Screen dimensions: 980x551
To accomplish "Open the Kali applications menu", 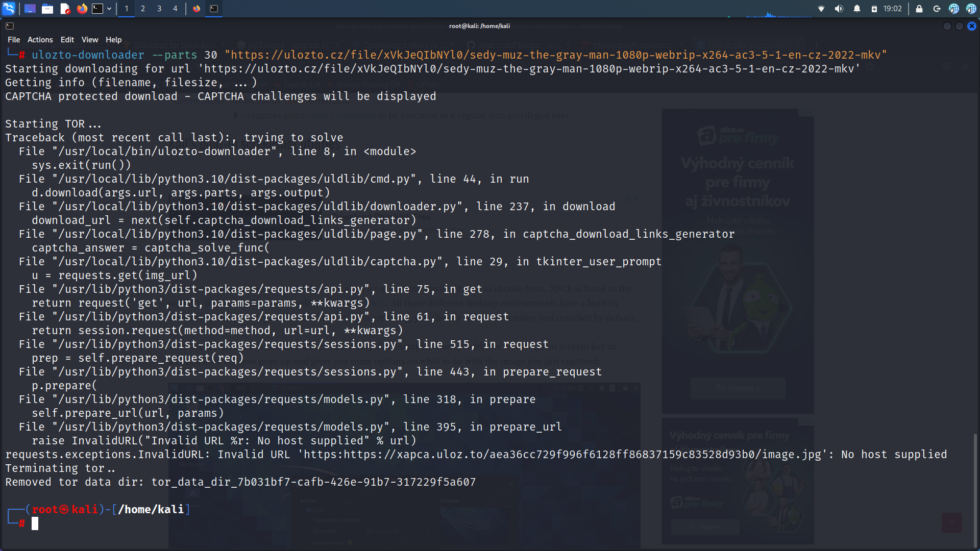I will tap(9, 9).
